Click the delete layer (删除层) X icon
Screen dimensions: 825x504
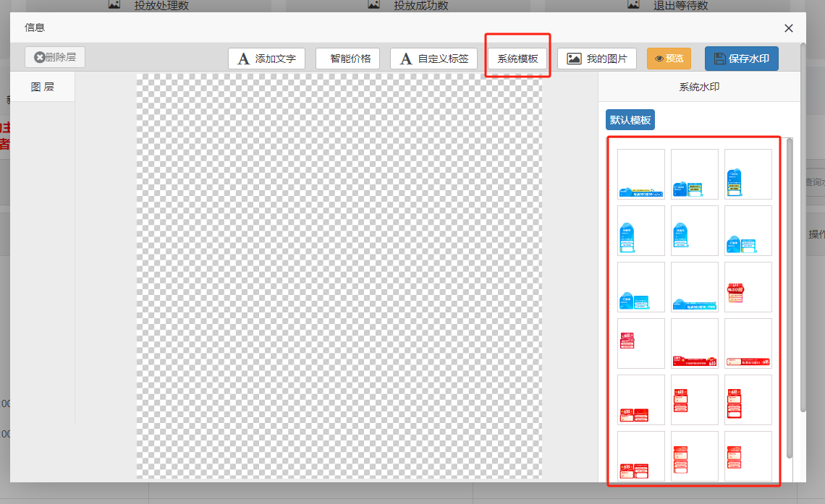[x=39, y=57]
